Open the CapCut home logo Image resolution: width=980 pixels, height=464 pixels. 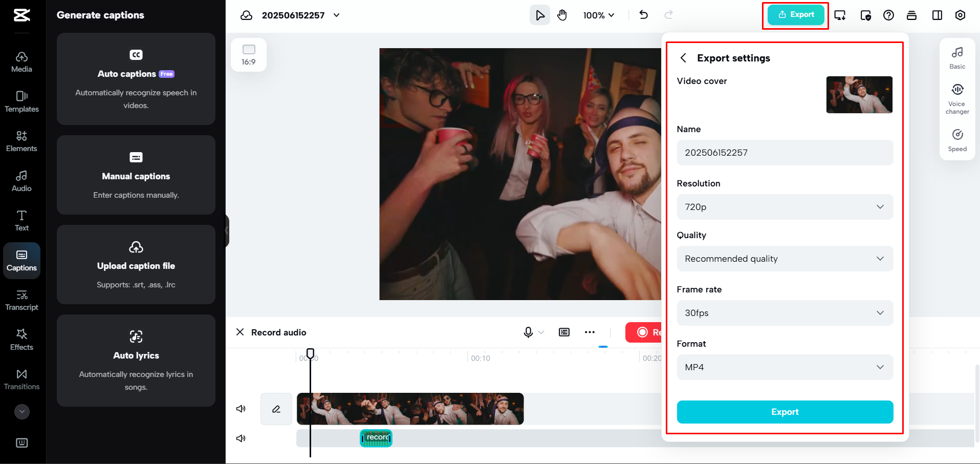pos(21,15)
